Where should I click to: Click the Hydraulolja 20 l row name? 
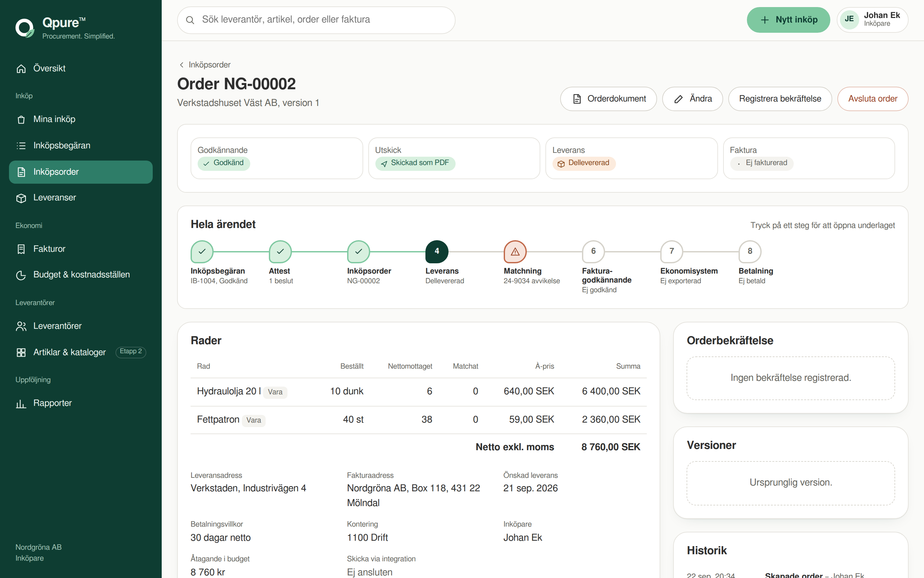tap(229, 391)
